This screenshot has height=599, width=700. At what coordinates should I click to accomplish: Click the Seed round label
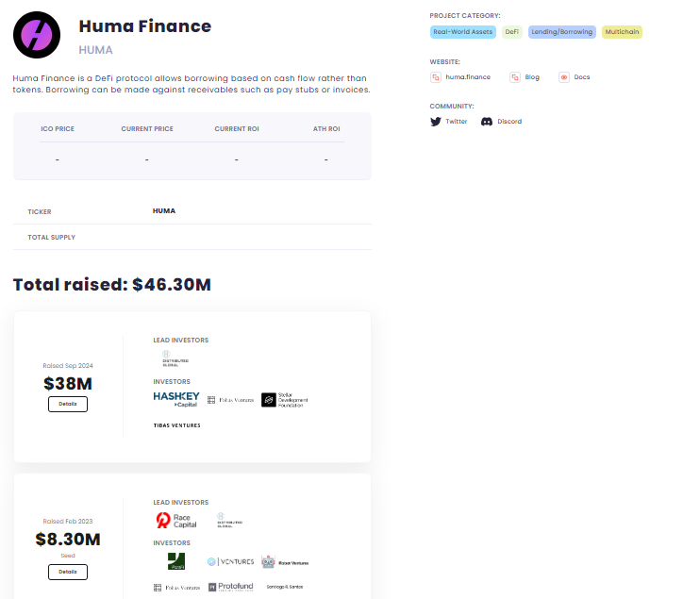68,556
